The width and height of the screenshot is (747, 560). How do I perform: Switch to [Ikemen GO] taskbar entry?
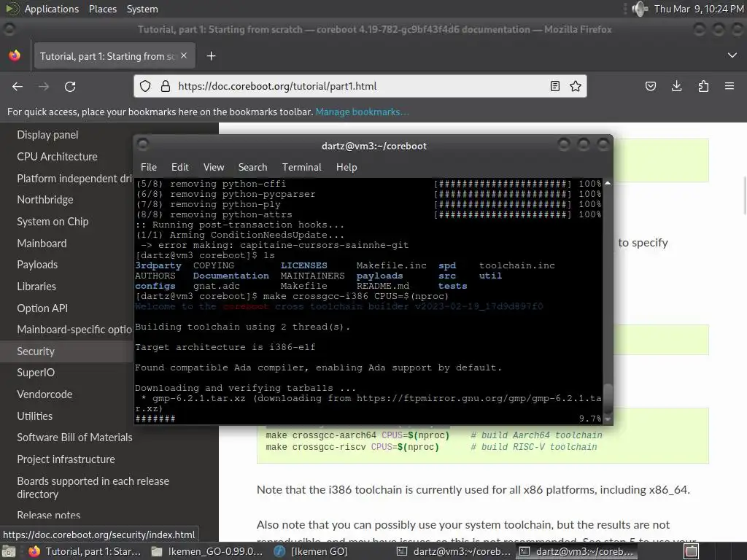click(311, 551)
